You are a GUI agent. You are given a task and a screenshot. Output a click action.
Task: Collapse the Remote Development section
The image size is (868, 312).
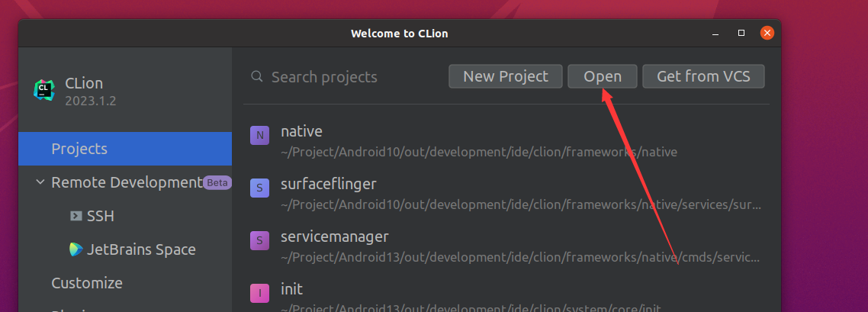(x=40, y=182)
